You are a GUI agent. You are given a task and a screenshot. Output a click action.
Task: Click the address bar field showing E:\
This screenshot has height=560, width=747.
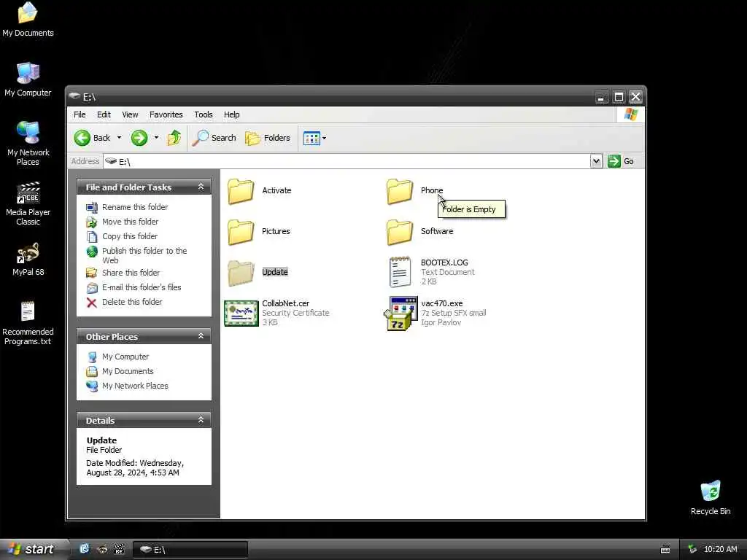pyautogui.click(x=347, y=161)
